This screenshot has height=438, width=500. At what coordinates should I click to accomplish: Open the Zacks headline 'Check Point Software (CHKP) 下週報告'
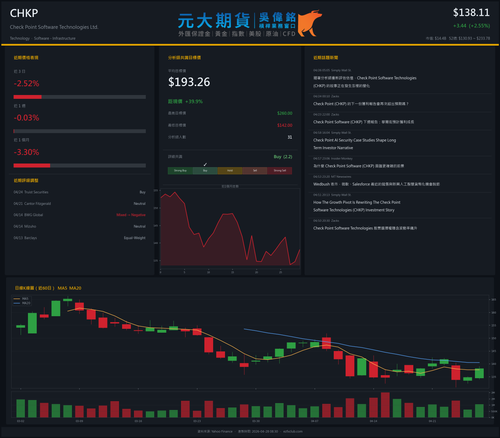[363, 122]
